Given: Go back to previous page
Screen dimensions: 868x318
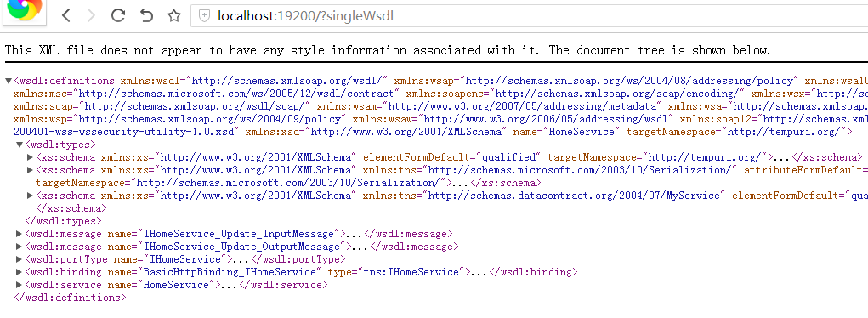Looking at the screenshot, I should click(65, 15).
